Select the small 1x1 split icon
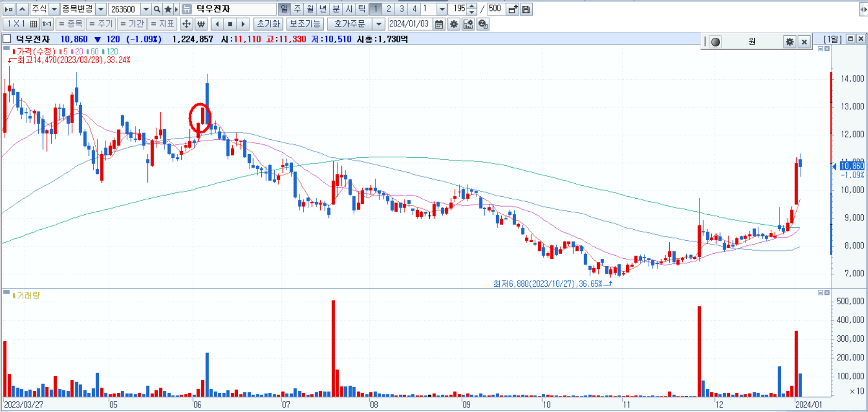This screenshot has width=868, height=412. point(47,24)
